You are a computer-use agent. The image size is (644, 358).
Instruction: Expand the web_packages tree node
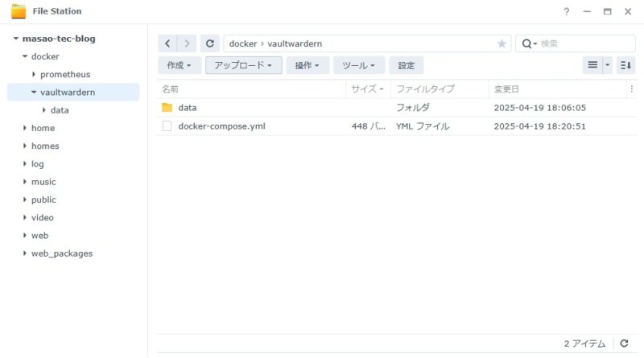coord(25,253)
